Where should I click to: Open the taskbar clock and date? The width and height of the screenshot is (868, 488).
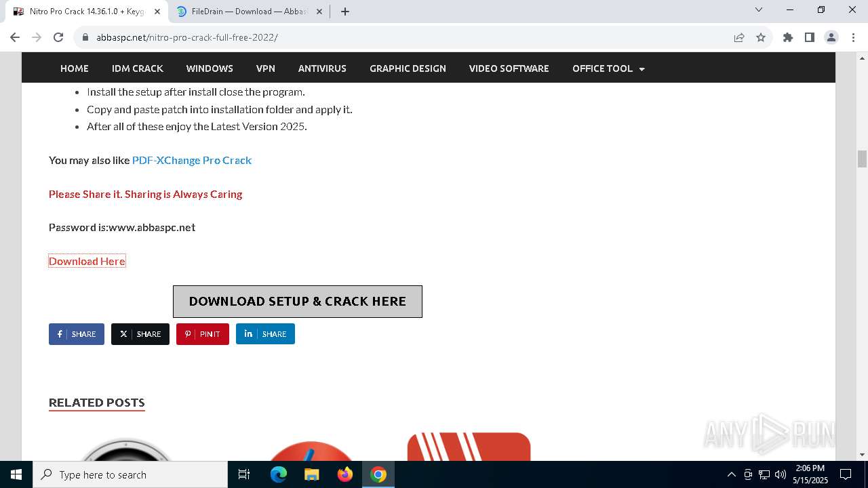810,474
